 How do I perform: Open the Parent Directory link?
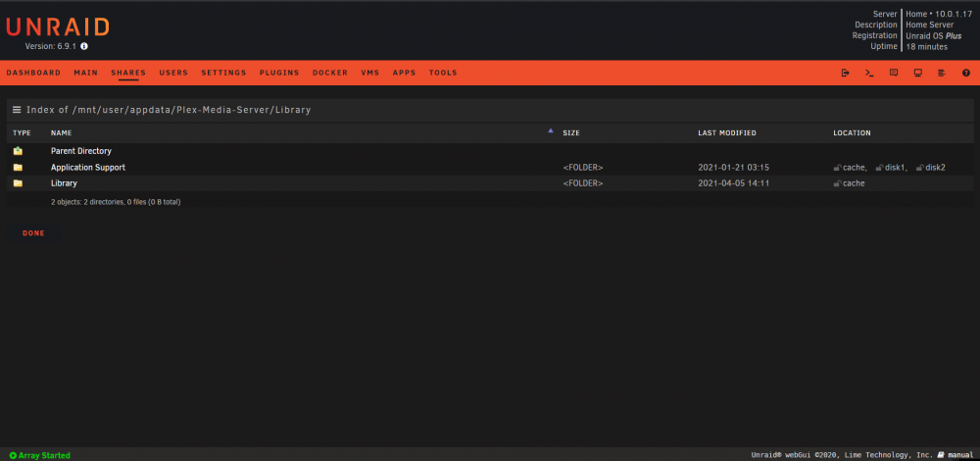[81, 151]
